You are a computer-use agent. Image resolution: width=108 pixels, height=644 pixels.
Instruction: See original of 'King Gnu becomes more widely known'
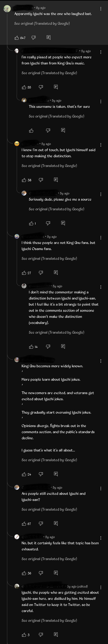point(49,460)
